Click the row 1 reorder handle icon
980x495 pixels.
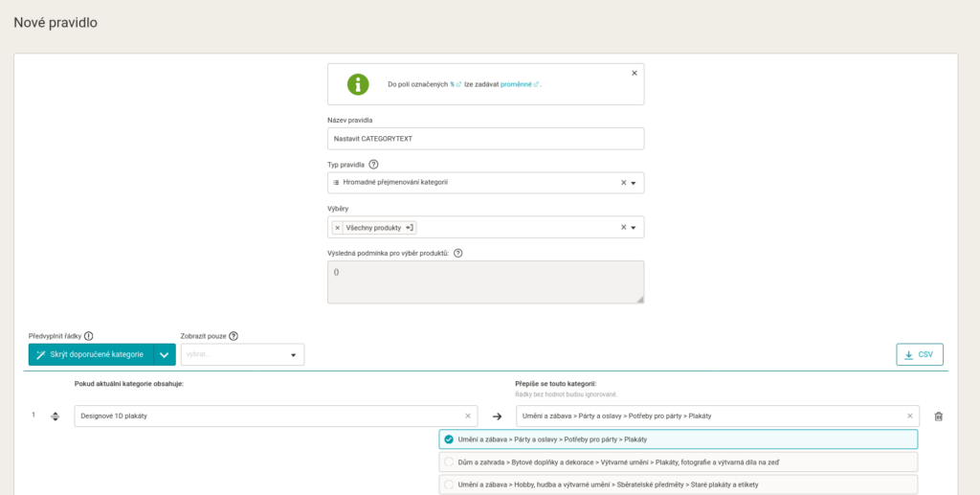coord(55,416)
